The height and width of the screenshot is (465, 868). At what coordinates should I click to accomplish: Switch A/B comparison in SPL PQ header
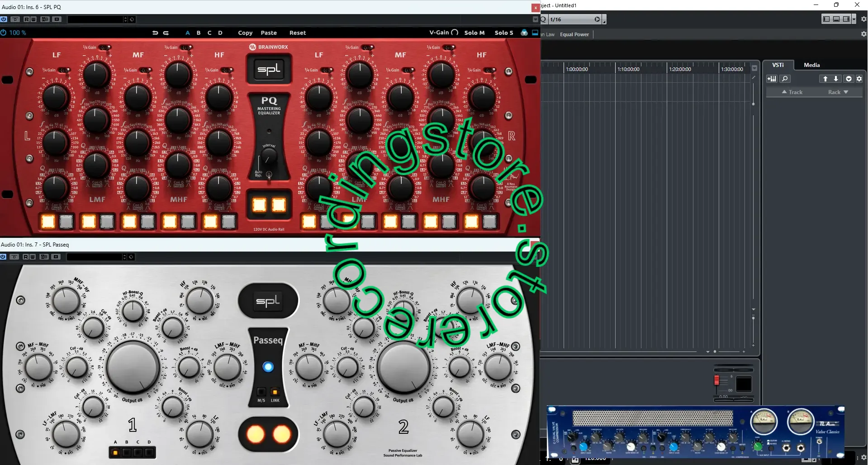pyautogui.click(x=45, y=19)
